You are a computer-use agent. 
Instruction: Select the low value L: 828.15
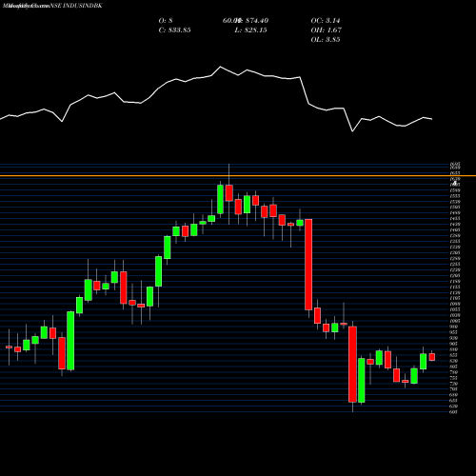coord(250,30)
